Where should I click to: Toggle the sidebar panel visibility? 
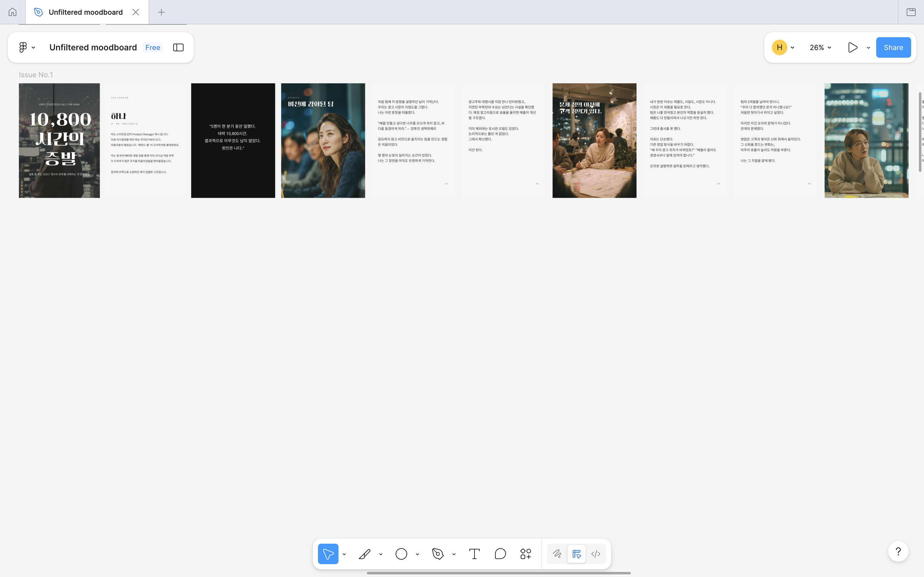178,47
